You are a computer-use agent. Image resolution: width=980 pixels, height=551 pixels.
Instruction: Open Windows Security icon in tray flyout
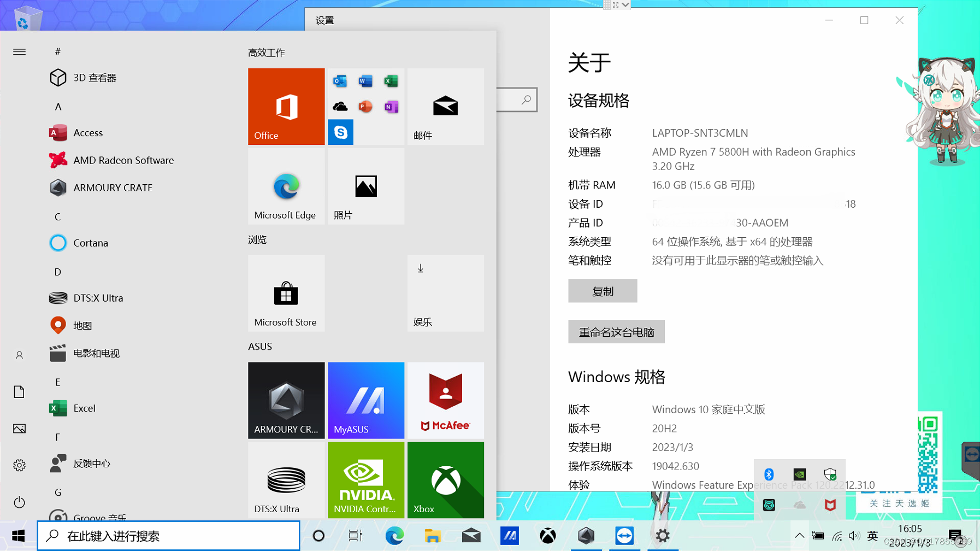pyautogui.click(x=830, y=474)
